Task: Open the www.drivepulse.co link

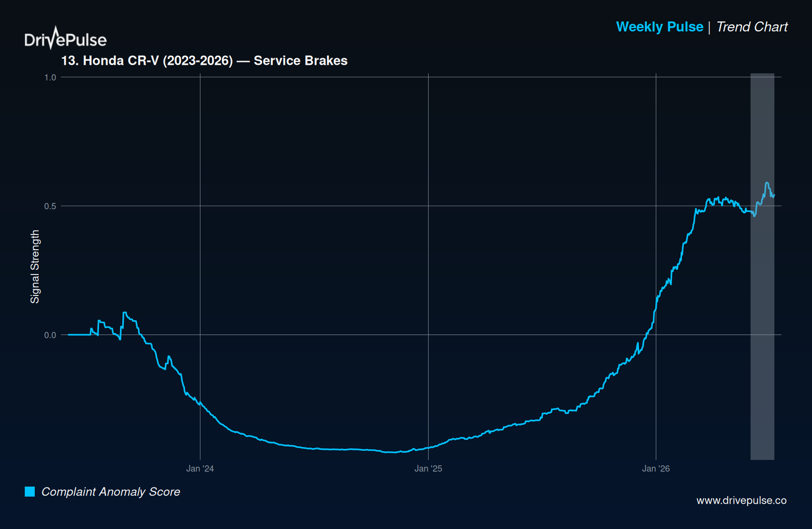Action: (x=742, y=500)
